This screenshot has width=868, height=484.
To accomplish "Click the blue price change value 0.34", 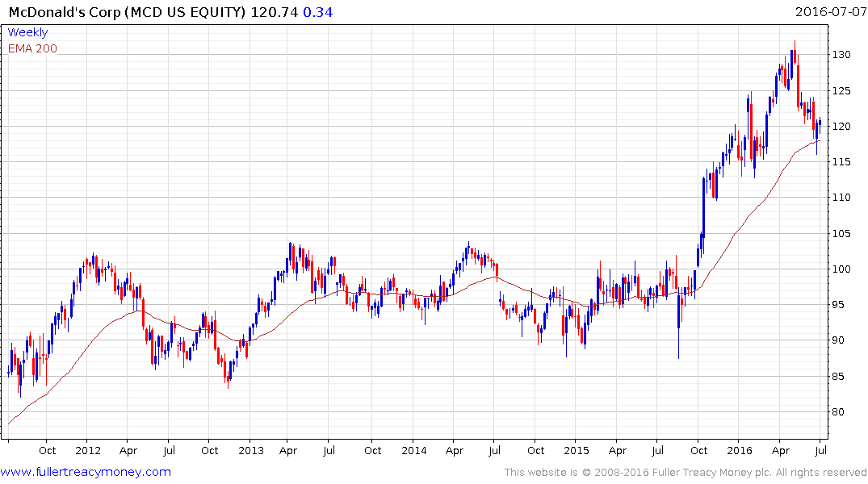I will click(x=318, y=12).
